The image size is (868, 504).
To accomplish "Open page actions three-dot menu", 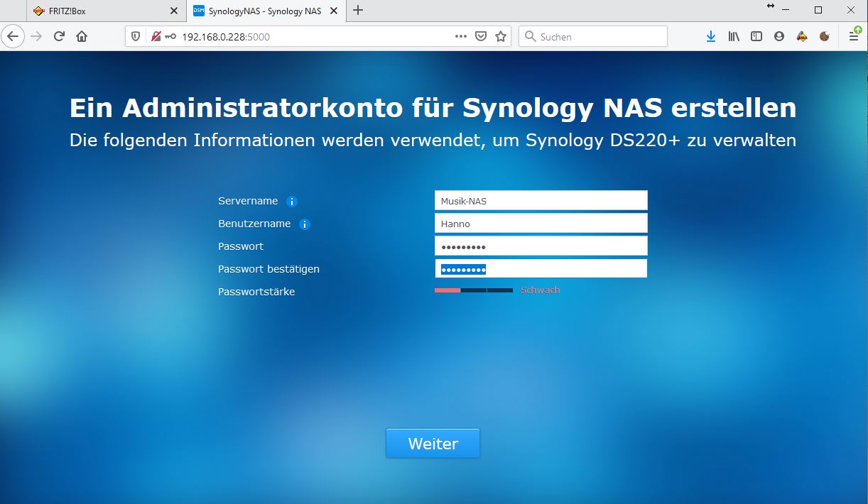I will (461, 36).
